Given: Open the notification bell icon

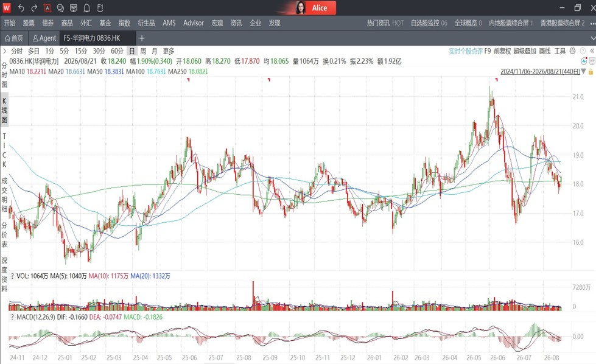Looking at the screenshot, I should click(x=86, y=7).
